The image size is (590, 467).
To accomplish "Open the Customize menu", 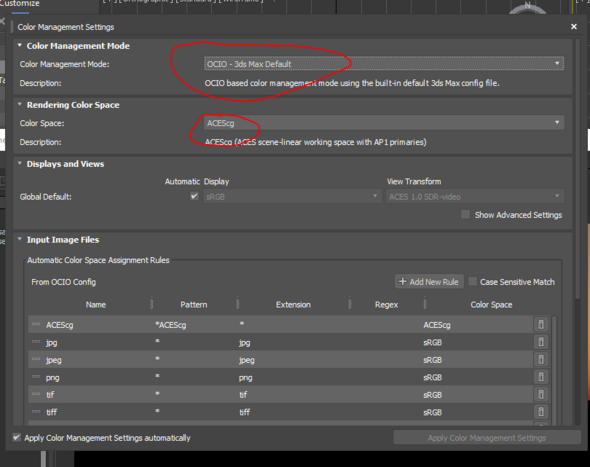I will (x=20, y=3).
